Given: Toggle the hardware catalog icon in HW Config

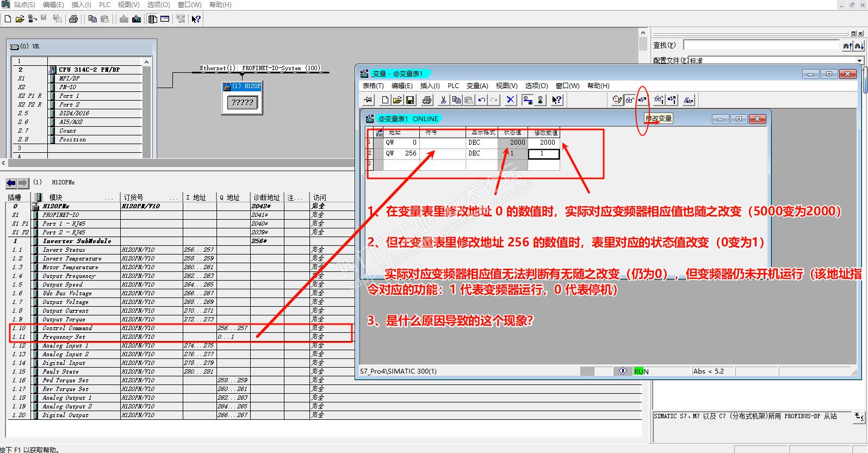Looking at the screenshot, I should (x=153, y=19).
